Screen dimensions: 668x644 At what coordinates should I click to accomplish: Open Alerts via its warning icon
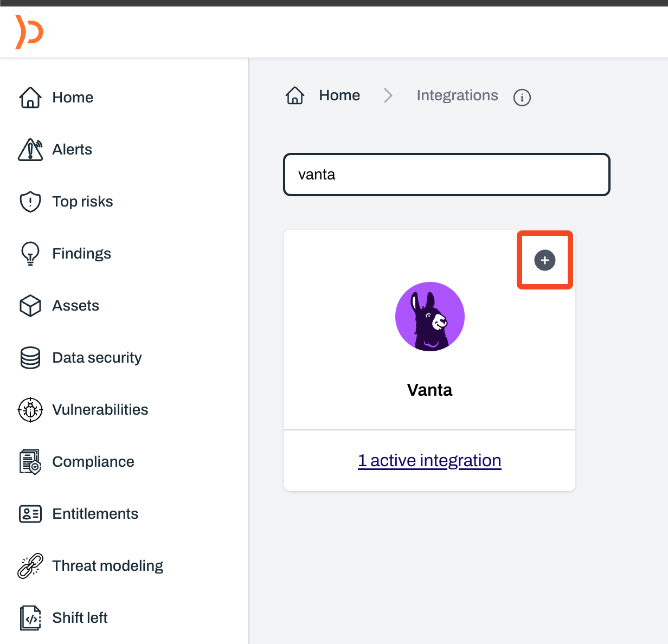pyautogui.click(x=30, y=150)
